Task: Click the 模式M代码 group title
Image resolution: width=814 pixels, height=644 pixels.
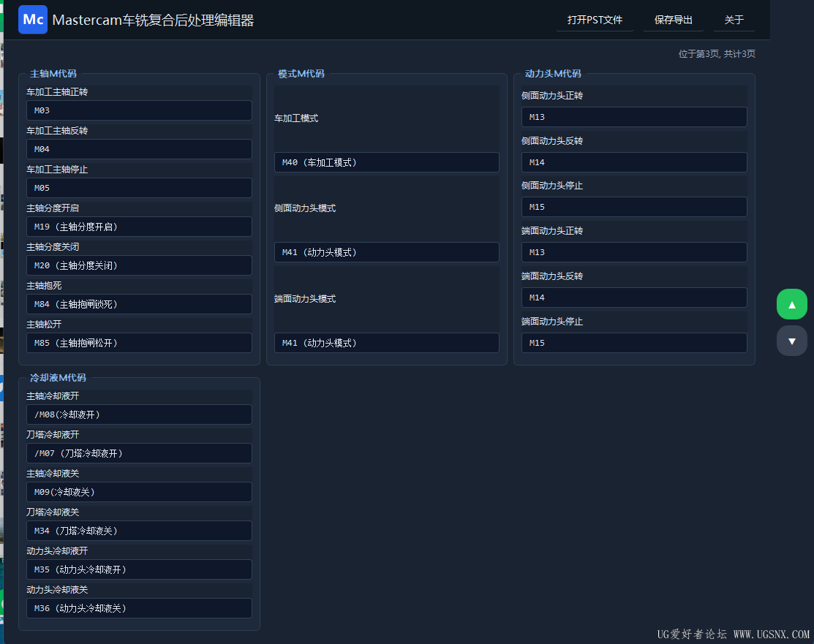Action: 301,74
